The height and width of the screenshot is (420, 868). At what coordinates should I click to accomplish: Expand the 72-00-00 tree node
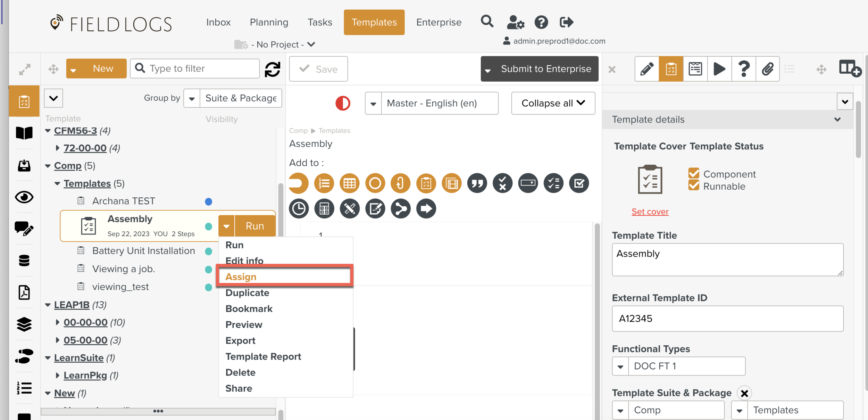(x=58, y=148)
